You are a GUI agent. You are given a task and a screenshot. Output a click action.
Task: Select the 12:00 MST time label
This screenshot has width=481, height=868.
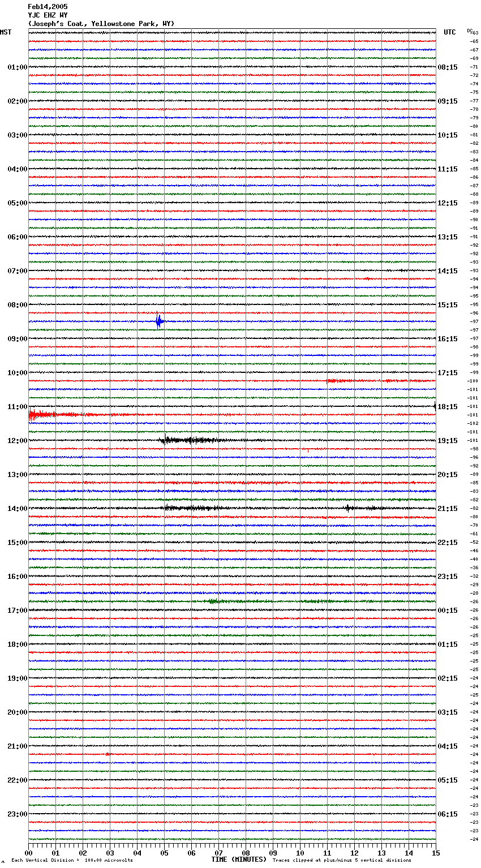[x=18, y=441]
